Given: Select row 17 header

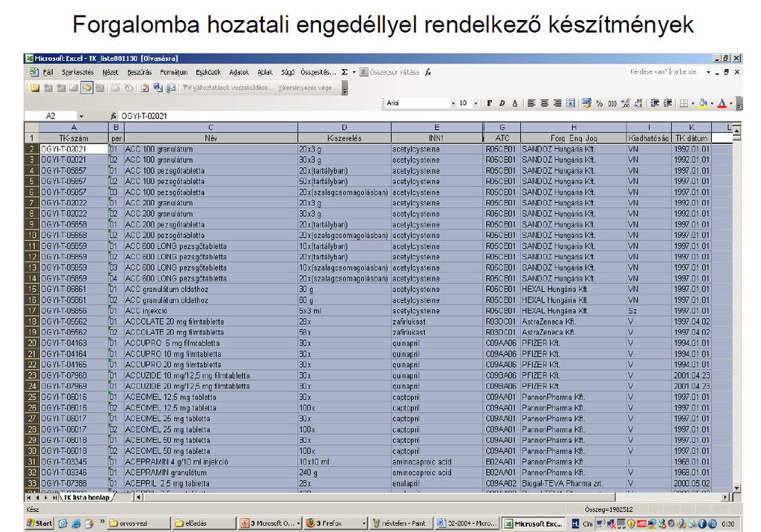Looking at the screenshot, I should coord(31,311).
